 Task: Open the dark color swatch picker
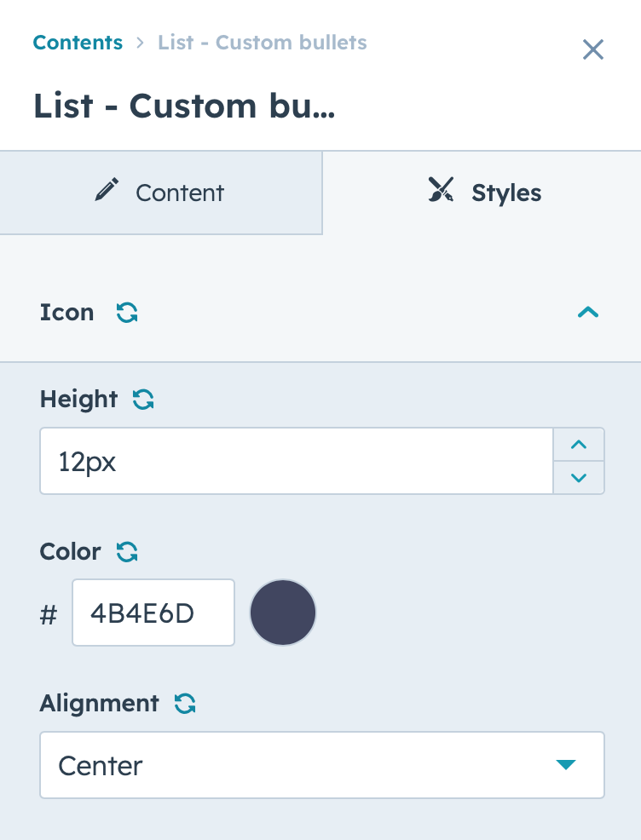[283, 613]
